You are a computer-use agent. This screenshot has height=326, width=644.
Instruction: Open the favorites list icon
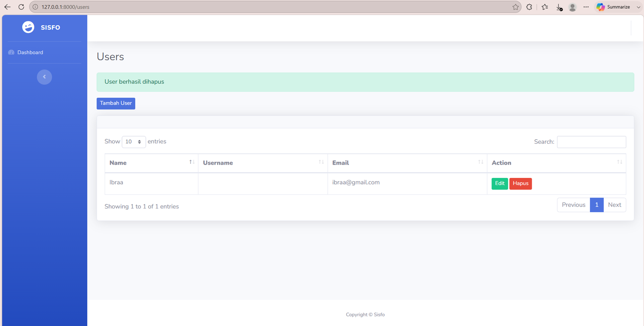tap(545, 7)
